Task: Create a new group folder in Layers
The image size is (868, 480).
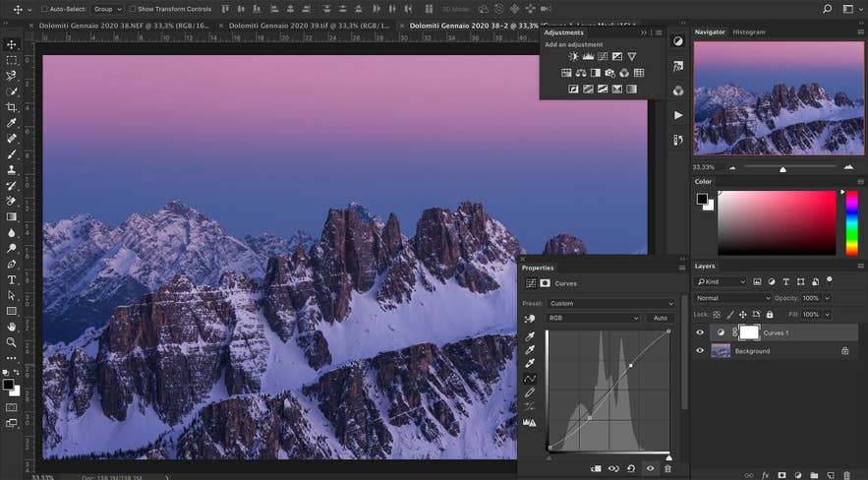Action: coord(814,475)
